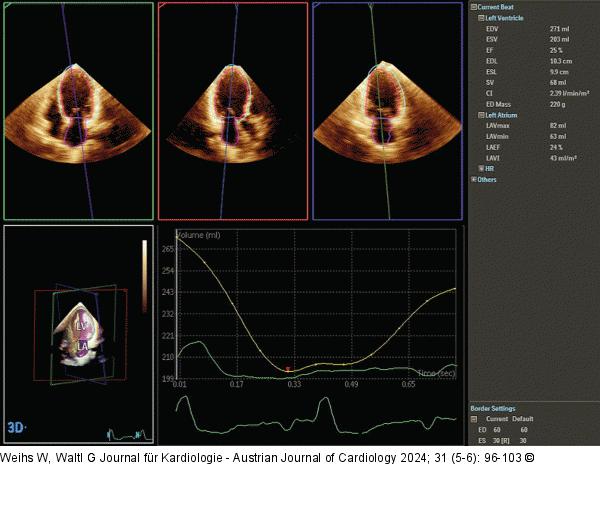This screenshot has width=600, height=507.
Task: Click the 3D heart model with LV and LA labels
Action: pos(78,333)
